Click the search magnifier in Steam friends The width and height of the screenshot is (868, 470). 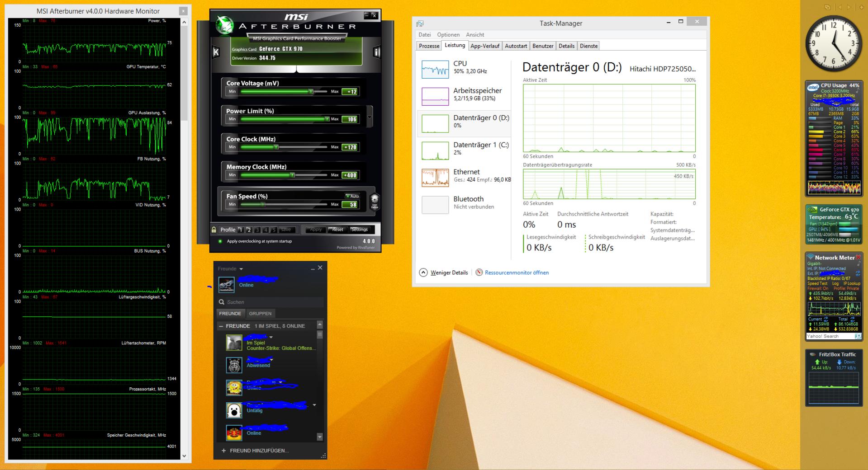[x=222, y=302]
